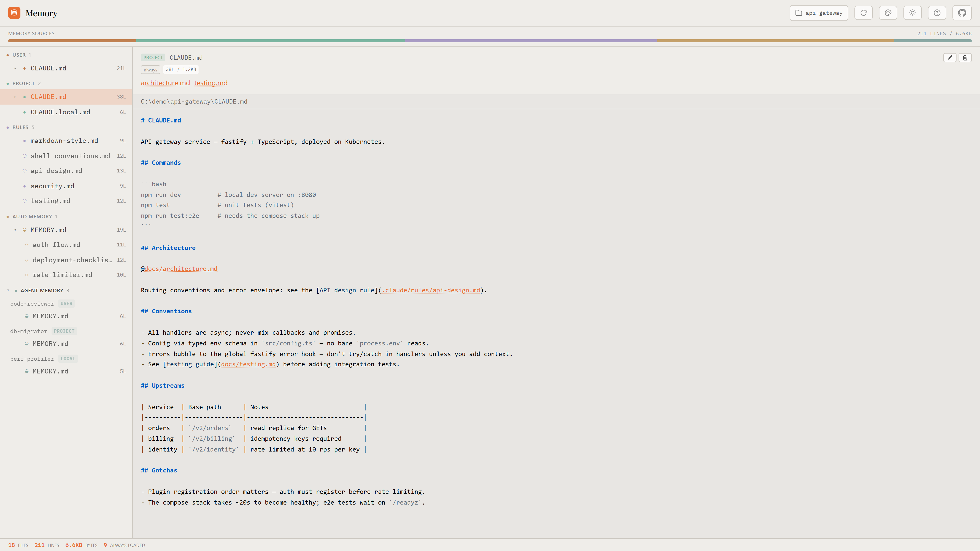Collapse the auto memory MEMORY.md 19L arrow
This screenshot has width=980, height=551.
[15, 230]
